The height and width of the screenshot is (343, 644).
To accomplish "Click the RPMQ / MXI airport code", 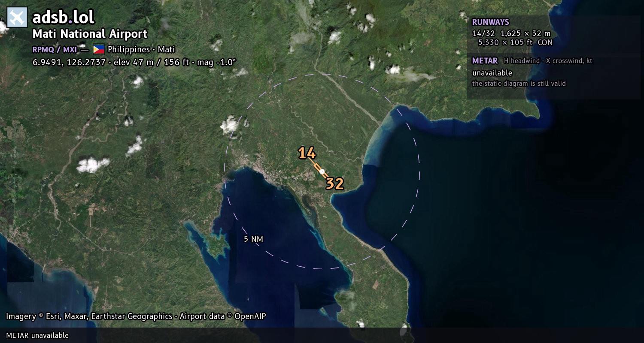I will pos(55,49).
